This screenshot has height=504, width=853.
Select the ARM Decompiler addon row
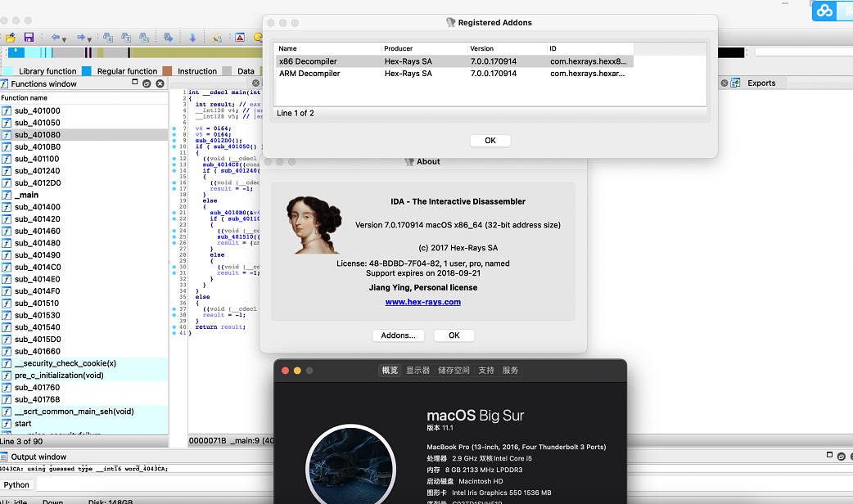click(x=454, y=74)
